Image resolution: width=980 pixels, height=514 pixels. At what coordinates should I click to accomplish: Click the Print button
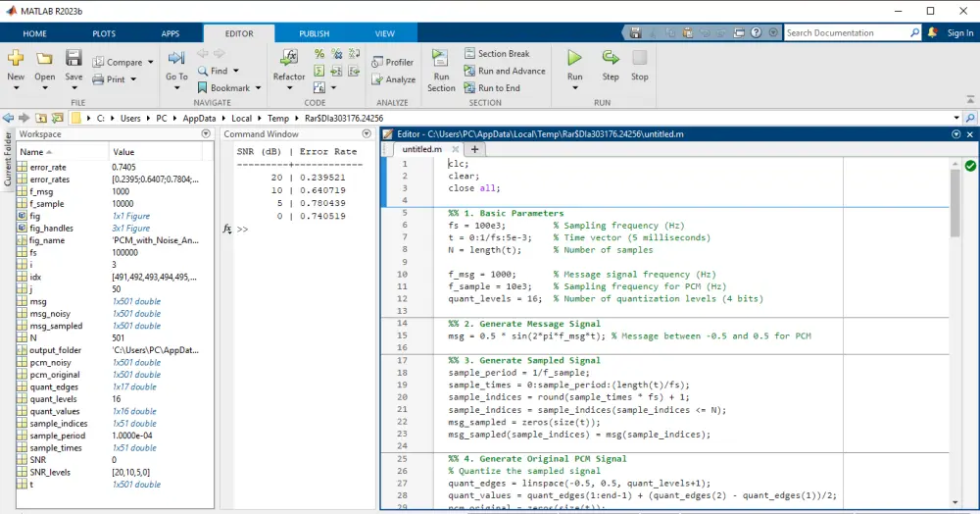click(110, 79)
